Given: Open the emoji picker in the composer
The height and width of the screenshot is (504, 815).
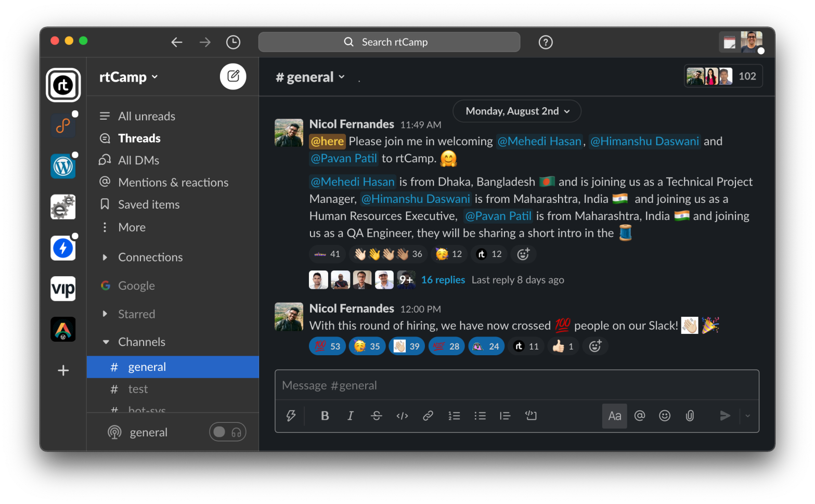Looking at the screenshot, I should click(x=665, y=416).
